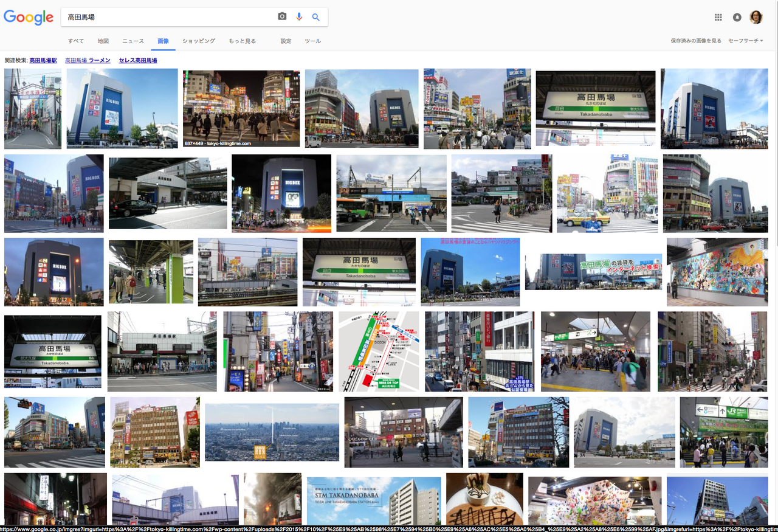The image size is (778, 532).
Task: Open the burning building fire thumbnail
Action: (272, 499)
